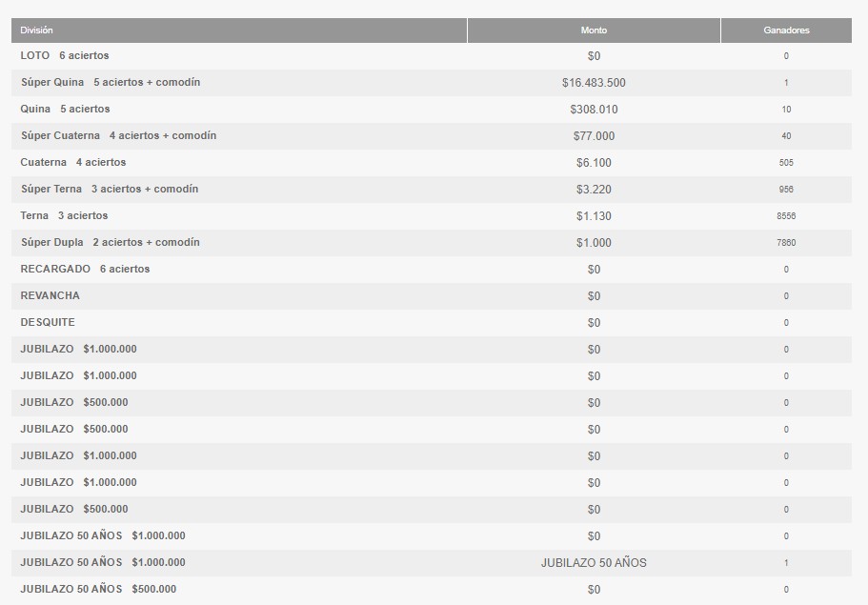Click the REVANCHA row label

tap(50, 296)
